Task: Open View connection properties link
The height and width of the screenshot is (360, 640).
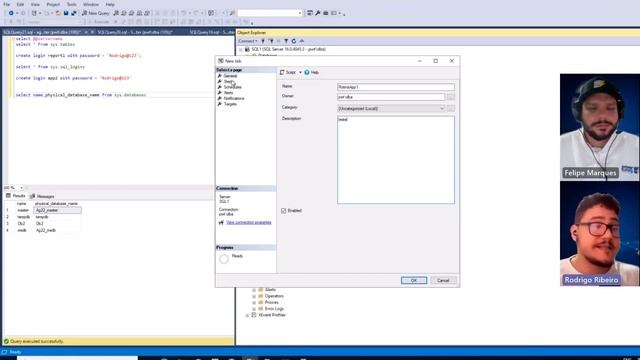Action: [x=249, y=222]
